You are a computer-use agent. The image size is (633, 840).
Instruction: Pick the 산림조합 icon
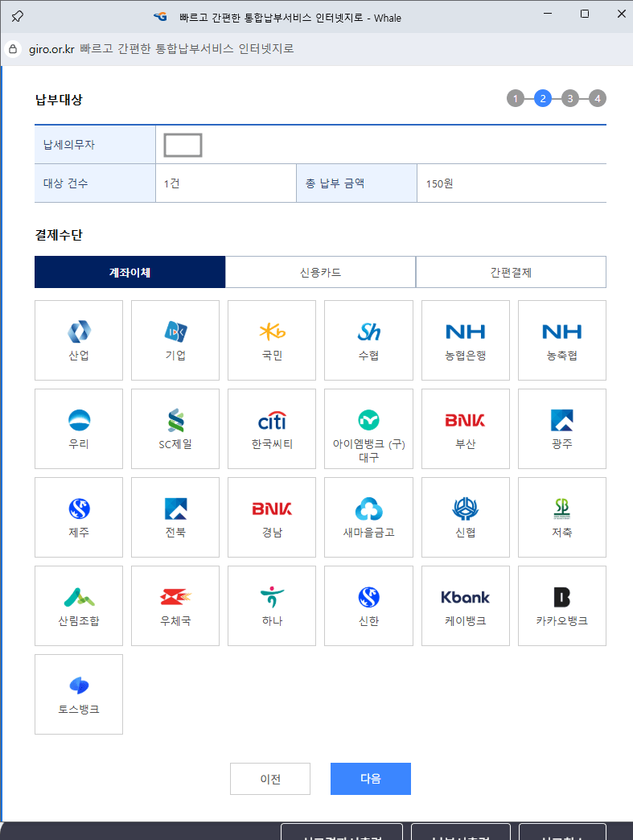tap(79, 605)
